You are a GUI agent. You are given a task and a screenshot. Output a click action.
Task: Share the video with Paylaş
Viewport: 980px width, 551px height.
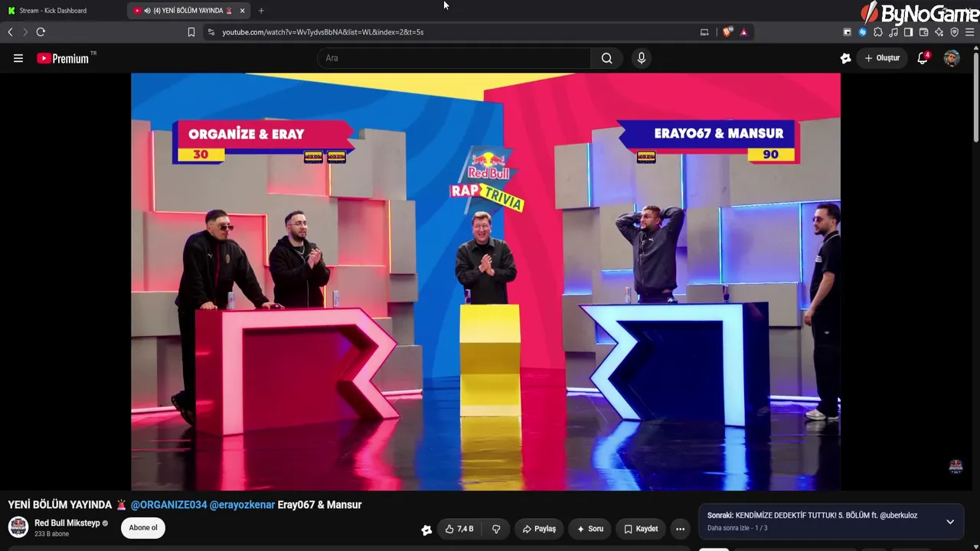[539, 529]
